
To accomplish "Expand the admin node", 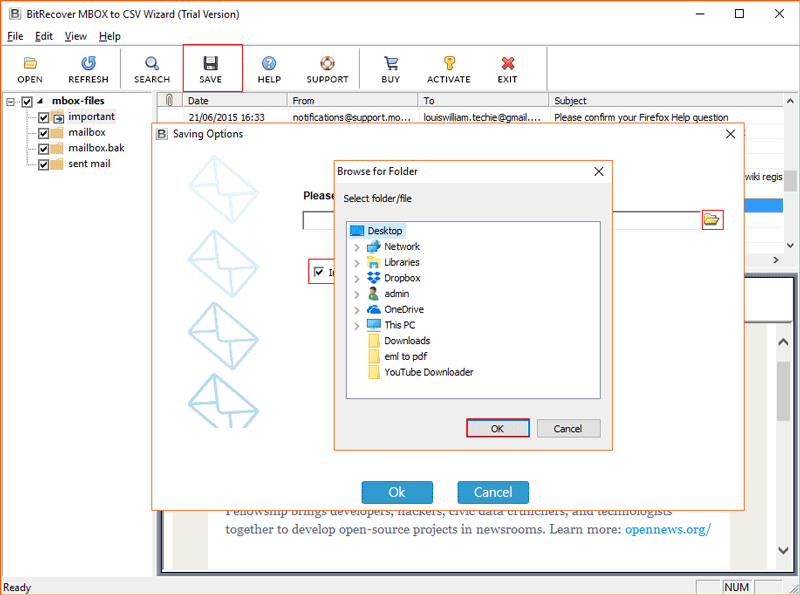I will (357, 294).
